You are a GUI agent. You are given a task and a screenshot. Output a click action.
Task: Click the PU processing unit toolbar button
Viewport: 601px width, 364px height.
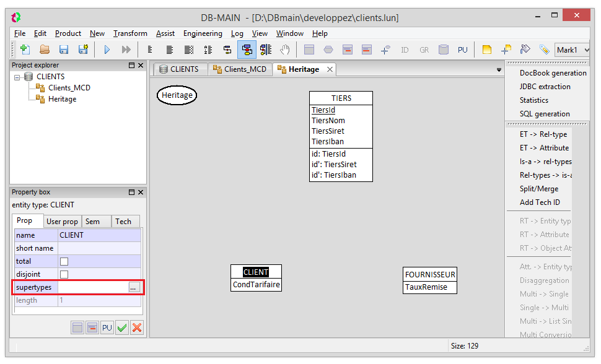tap(463, 50)
